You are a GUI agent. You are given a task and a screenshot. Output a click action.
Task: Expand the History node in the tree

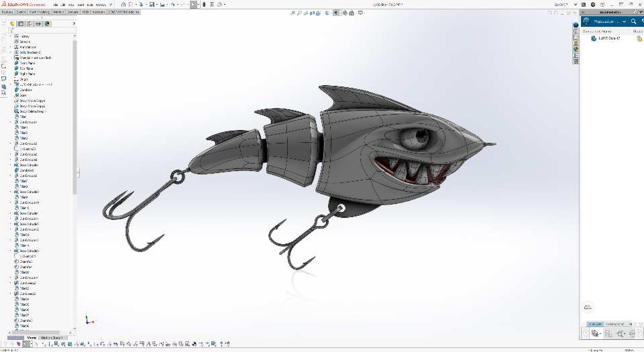pos(9,36)
